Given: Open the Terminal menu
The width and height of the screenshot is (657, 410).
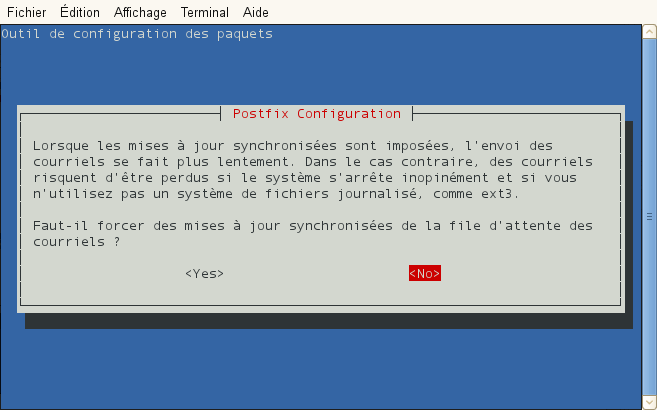Looking at the screenshot, I should pyautogui.click(x=204, y=12).
